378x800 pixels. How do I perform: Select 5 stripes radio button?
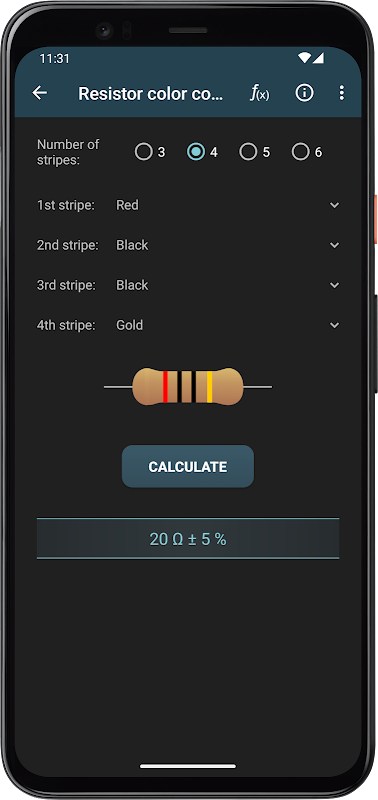[x=255, y=152]
